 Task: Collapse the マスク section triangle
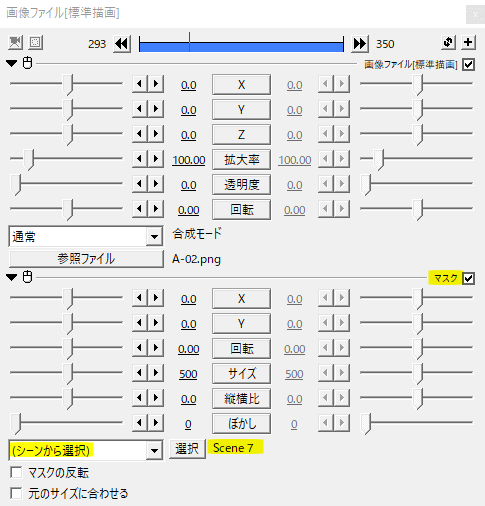(x=12, y=277)
